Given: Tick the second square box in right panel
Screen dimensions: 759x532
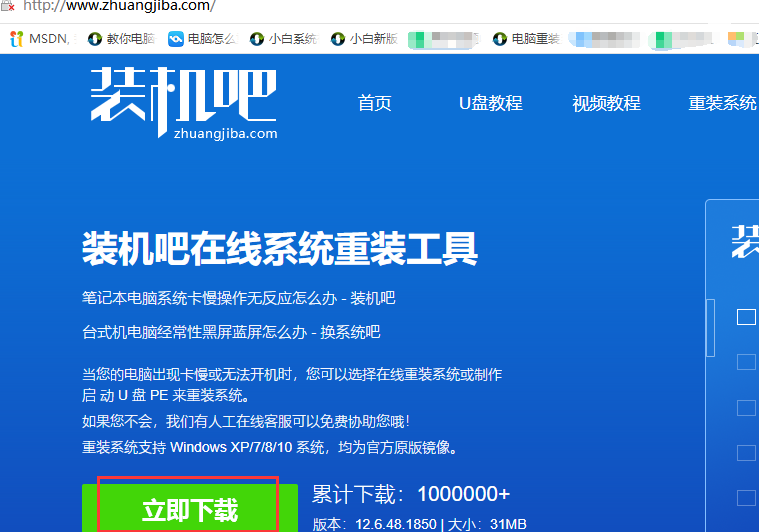Looking at the screenshot, I should point(746,362).
